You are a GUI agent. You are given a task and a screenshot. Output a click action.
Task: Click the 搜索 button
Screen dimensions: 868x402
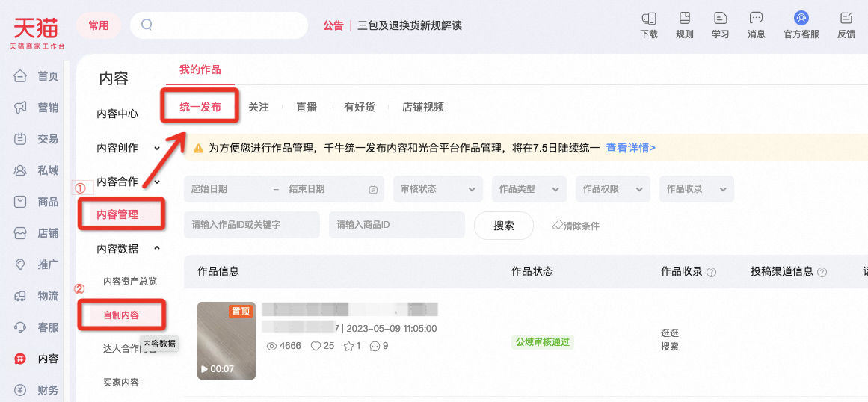(504, 226)
